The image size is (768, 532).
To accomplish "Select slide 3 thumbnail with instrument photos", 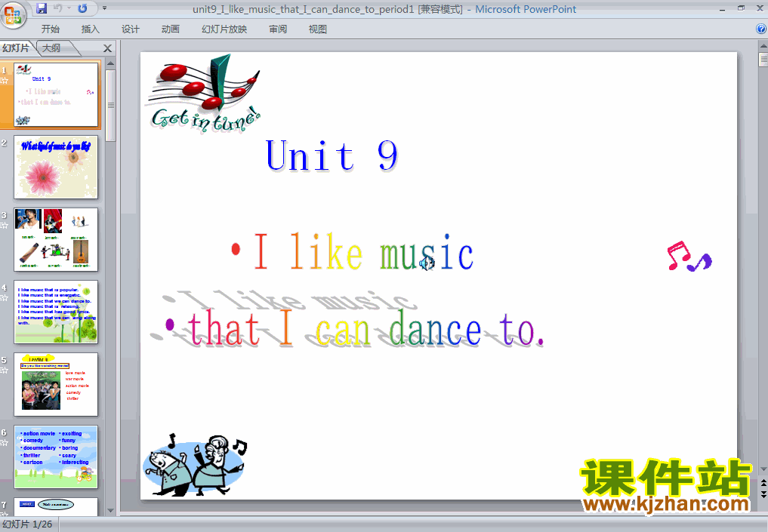I will tap(56, 239).
